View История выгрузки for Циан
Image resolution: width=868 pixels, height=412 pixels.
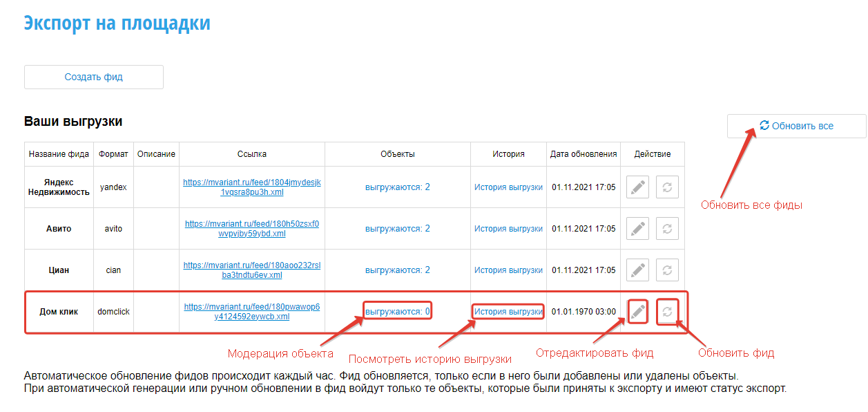click(x=508, y=270)
